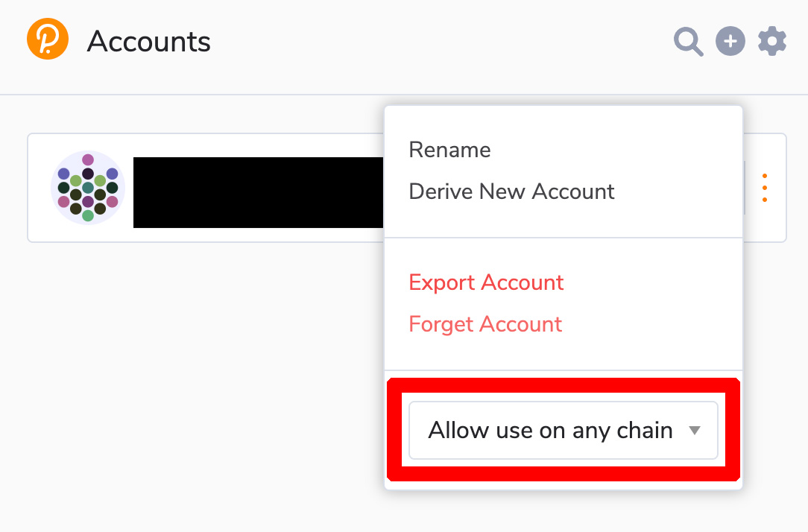Click the green dot at identicon bottom
Screen dimensions: 808x532
[x=88, y=215]
